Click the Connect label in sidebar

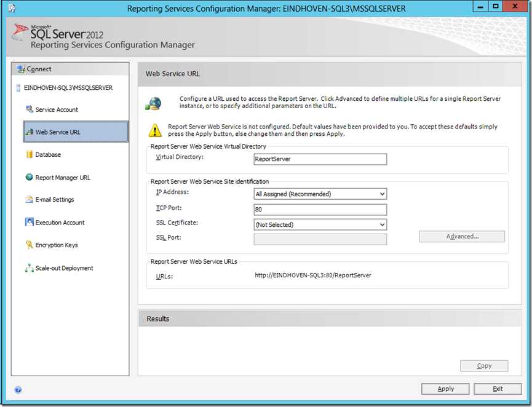(x=39, y=69)
